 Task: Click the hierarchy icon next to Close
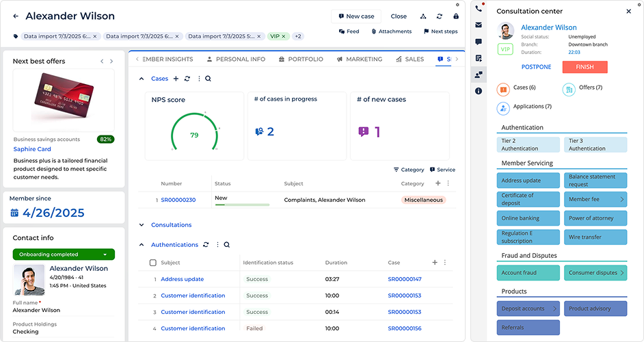(x=422, y=16)
